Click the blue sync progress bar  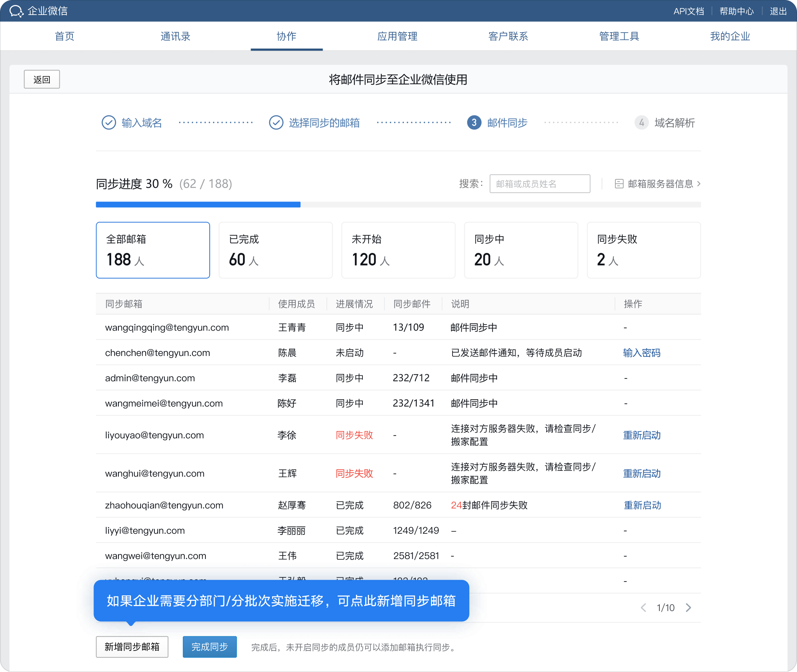coord(198,205)
